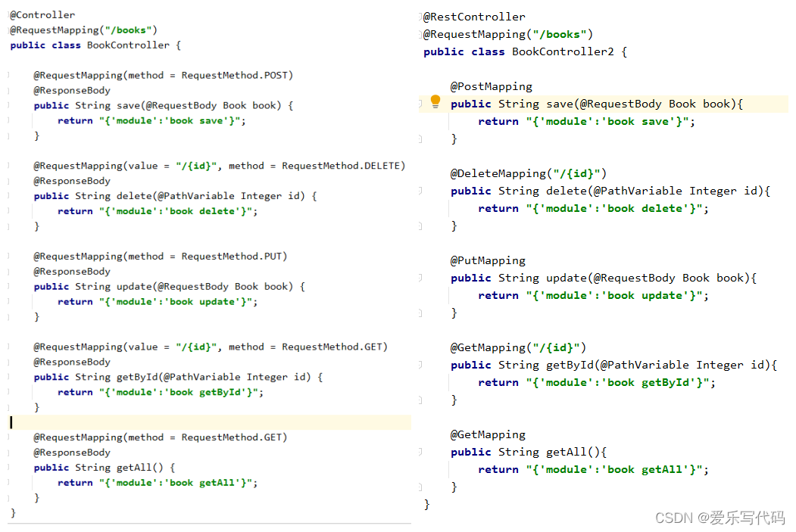Click the 'book getAll' return line in BookController2

point(594,470)
